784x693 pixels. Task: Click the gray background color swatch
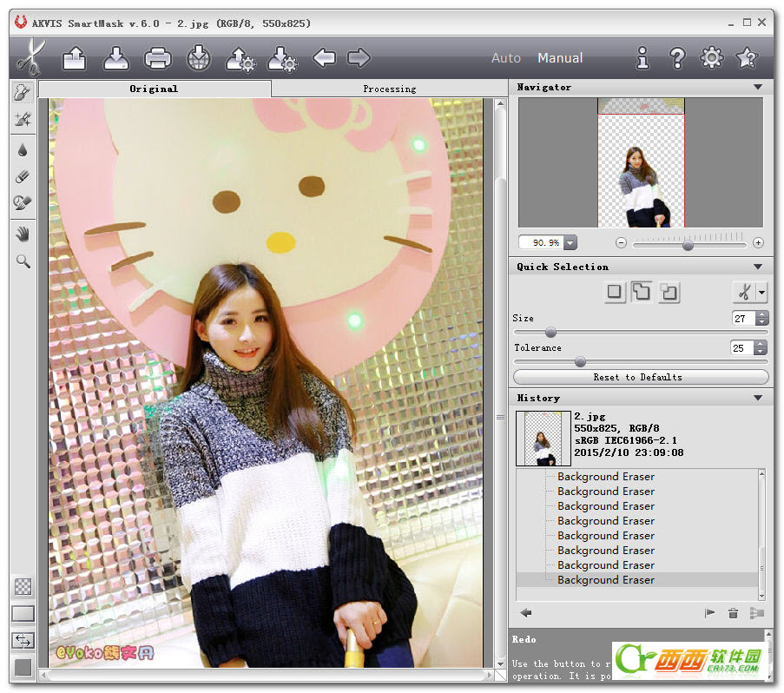pos(23,668)
